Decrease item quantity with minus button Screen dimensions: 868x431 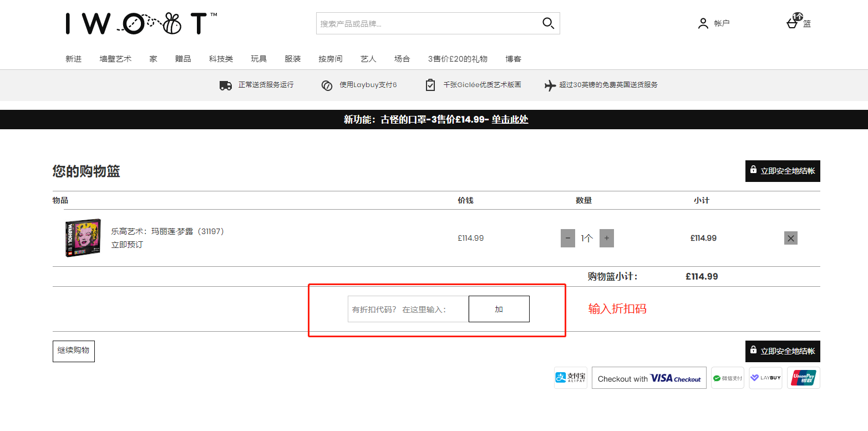[x=567, y=238]
